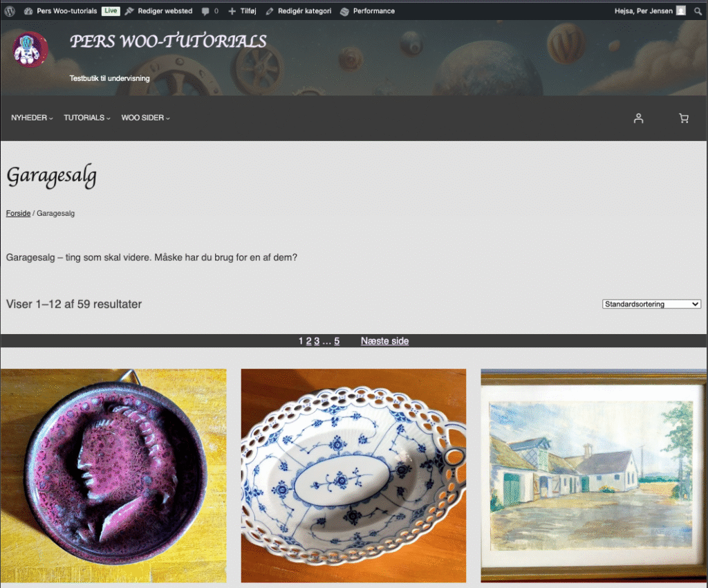Expand the TUTORIALS menu
Viewport: 708px width, 588px height.
[x=86, y=118]
